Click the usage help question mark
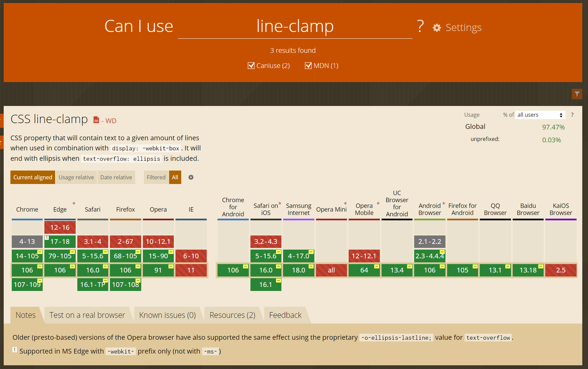Image resolution: width=588 pixels, height=369 pixels. point(572,115)
